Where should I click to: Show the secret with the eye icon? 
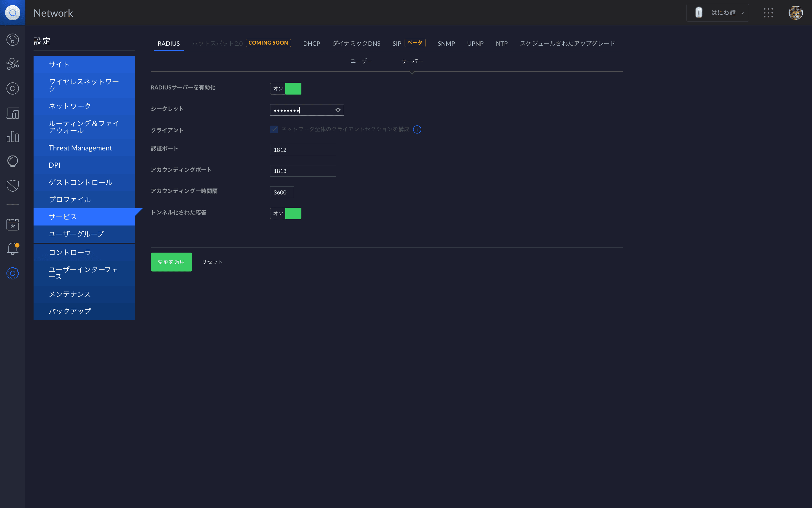point(338,110)
